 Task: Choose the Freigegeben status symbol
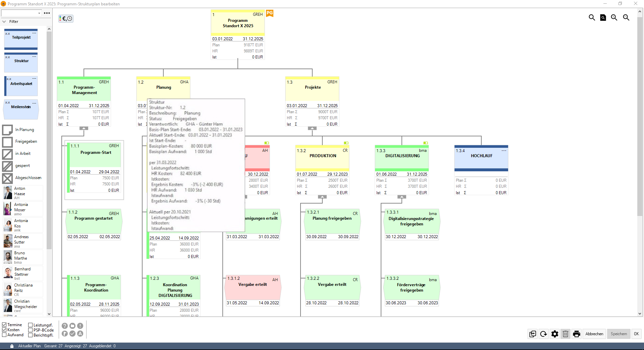(7, 142)
